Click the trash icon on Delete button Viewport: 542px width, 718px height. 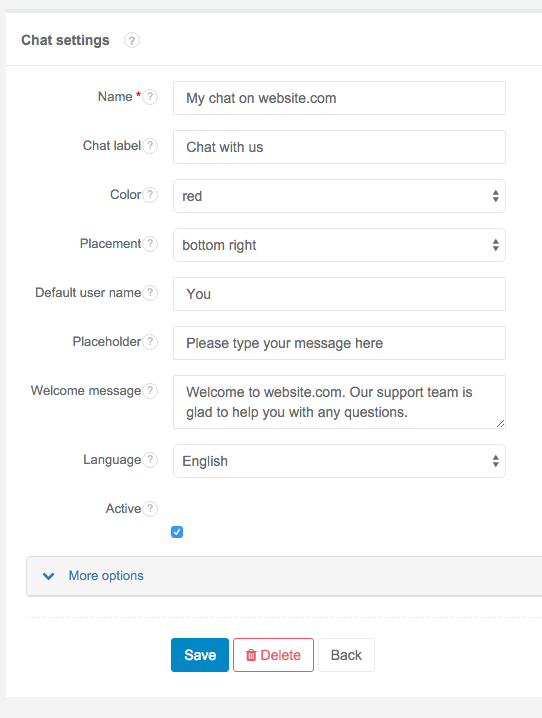[x=251, y=655]
